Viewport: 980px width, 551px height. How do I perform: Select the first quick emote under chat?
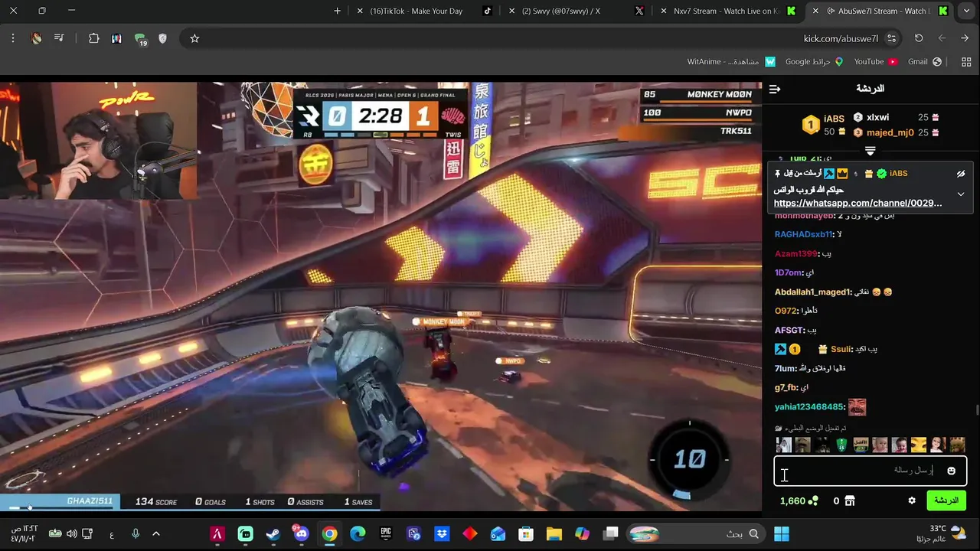point(783,445)
